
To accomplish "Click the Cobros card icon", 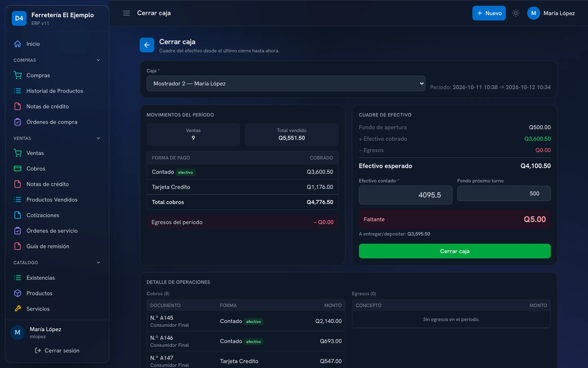I will tap(18, 169).
